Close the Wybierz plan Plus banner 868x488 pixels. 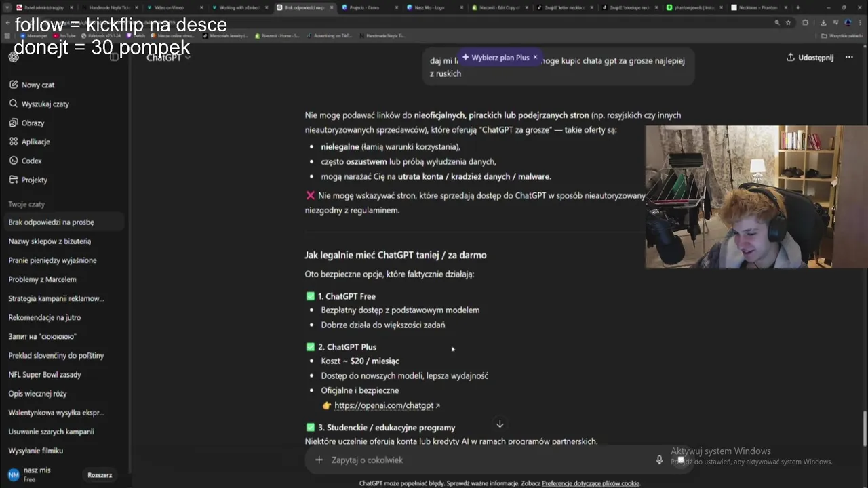coord(535,58)
